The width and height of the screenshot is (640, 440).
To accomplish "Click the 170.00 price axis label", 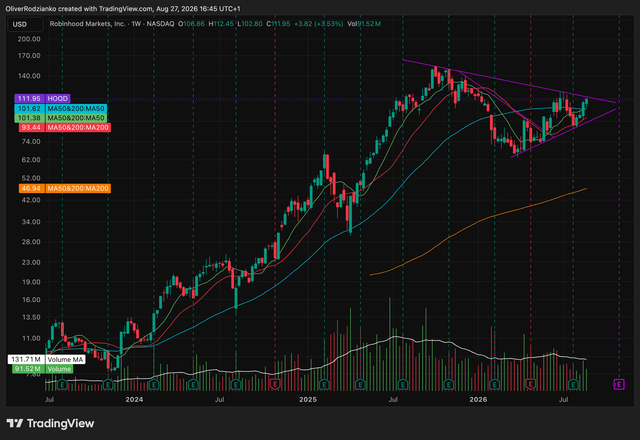I will (x=29, y=56).
